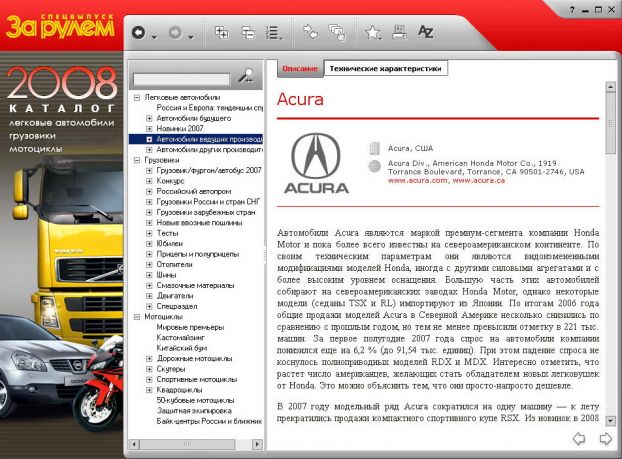Screen dimensions: 622x459
Task: Select Мировые премьеры item
Action: 190,327
